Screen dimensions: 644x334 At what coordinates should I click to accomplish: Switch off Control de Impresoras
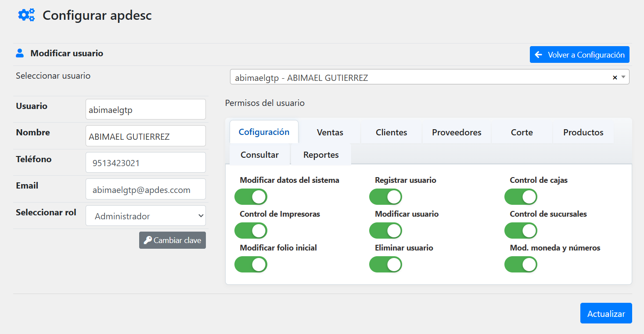click(x=251, y=231)
